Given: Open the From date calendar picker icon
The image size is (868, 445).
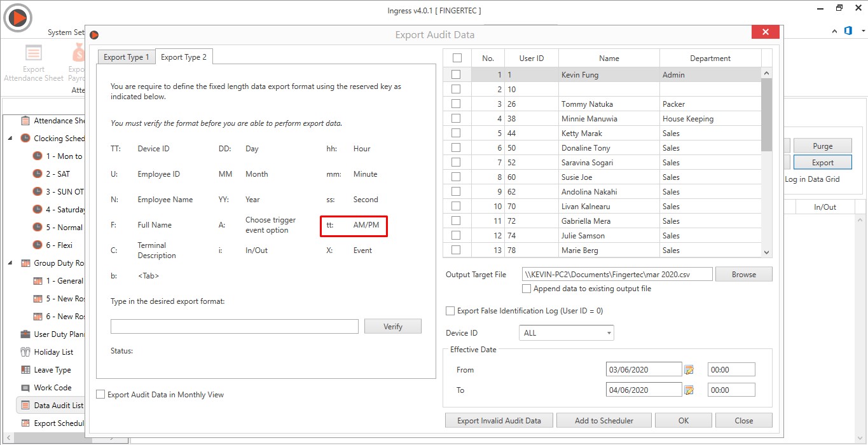Looking at the screenshot, I should coord(689,370).
